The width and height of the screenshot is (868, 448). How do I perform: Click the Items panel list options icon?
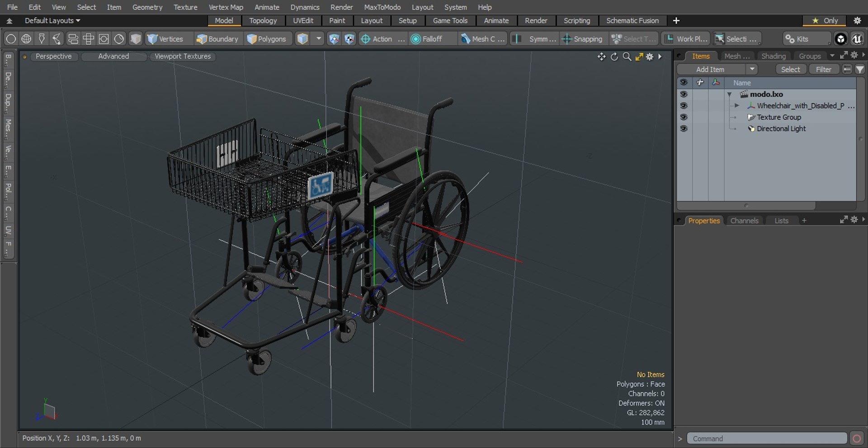coord(847,69)
